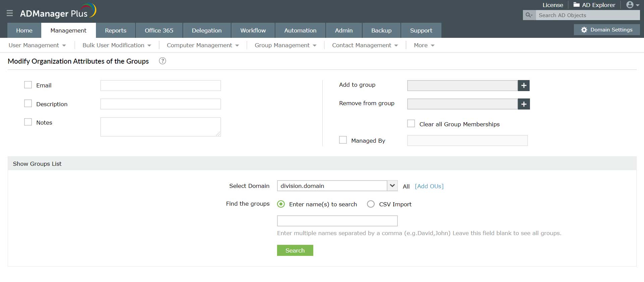
Task: Open the help question mark icon
Action: tap(162, 61)
